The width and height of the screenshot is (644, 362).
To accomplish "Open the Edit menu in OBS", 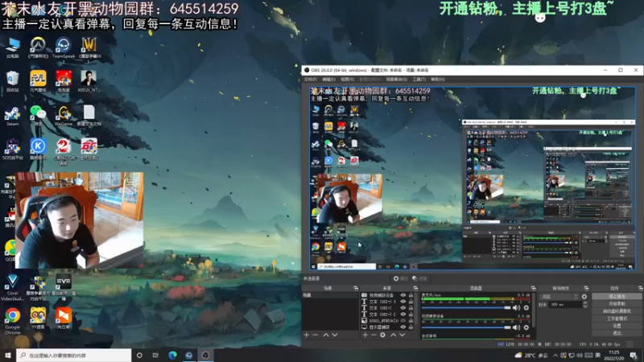I will (328, 79).
